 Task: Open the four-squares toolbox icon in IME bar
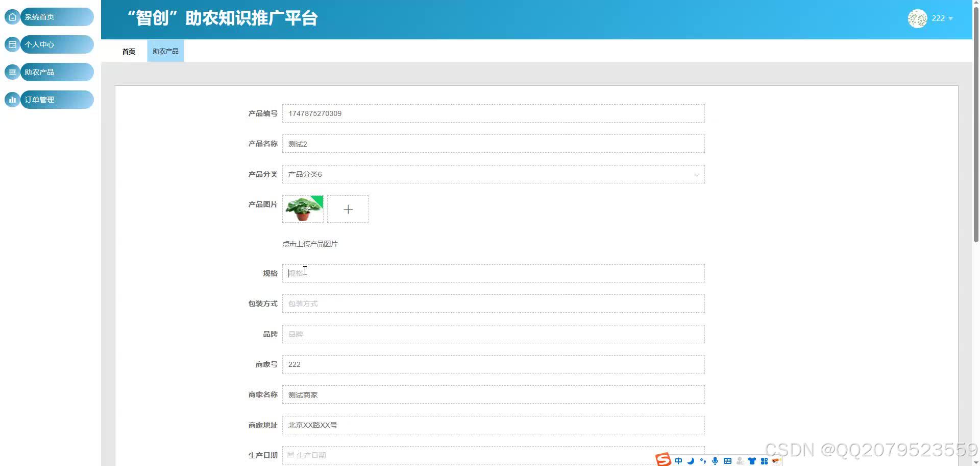764,461
